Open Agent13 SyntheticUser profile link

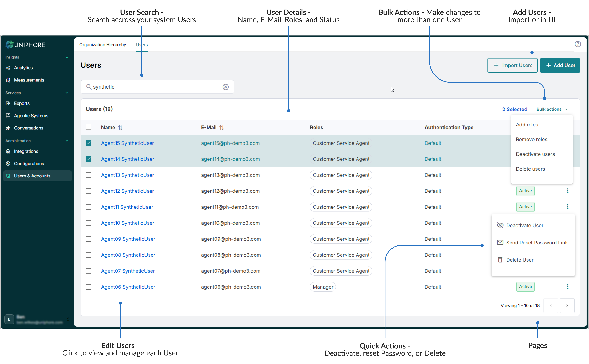point(128,175)
